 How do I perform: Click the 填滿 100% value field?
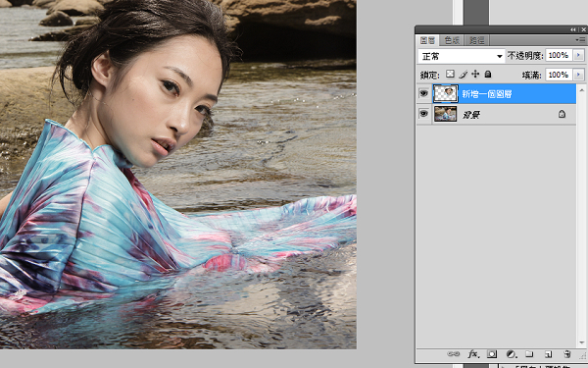coord(559,75)
